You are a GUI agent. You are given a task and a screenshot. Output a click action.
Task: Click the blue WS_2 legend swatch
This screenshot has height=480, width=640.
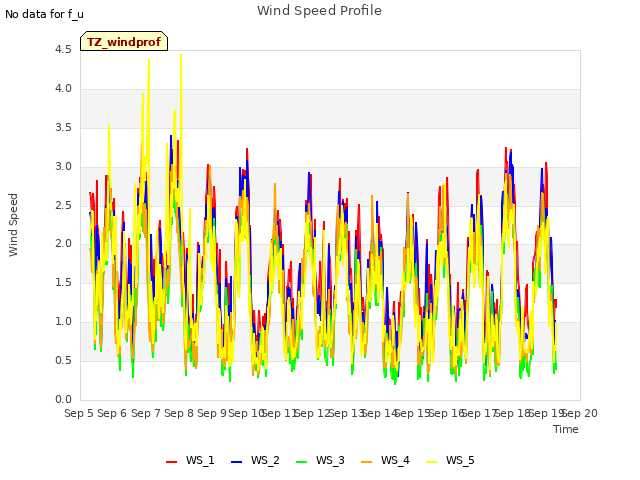point(237,461)
